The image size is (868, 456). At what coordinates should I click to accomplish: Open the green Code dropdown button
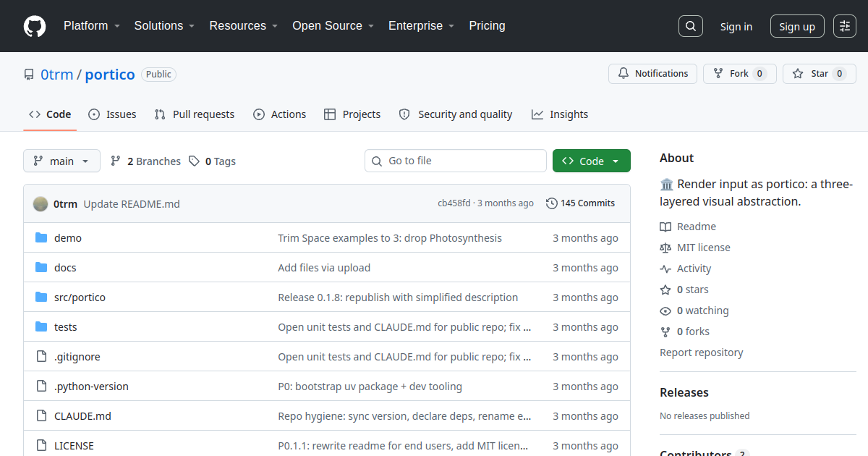(592, 161)
